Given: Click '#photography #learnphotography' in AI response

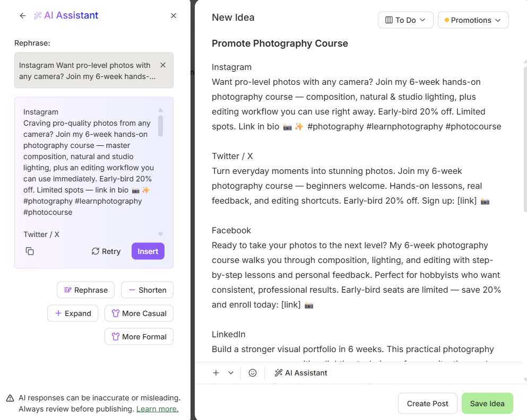Looking at the screenshot, I should click(83, 201).
